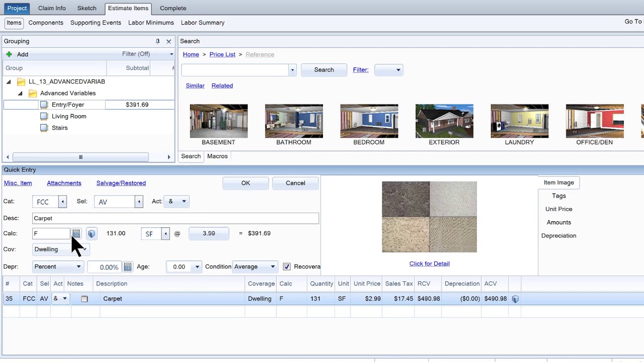
Task: Open the depreciation calculator icon
Action: coord(128,267)
